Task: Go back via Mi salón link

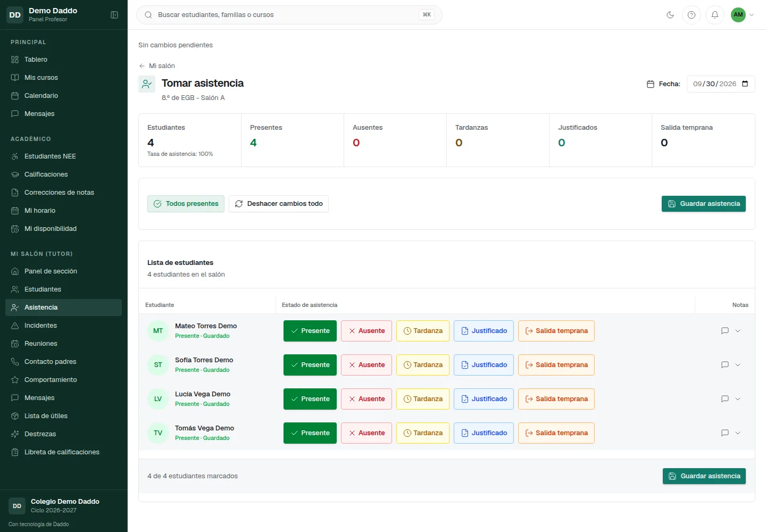Action: [x=157, y=66]
